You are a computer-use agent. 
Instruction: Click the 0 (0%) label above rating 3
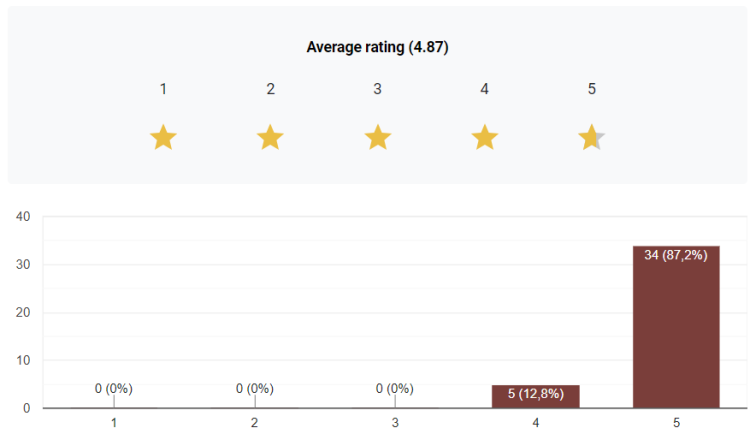click(x=395, y=388)
